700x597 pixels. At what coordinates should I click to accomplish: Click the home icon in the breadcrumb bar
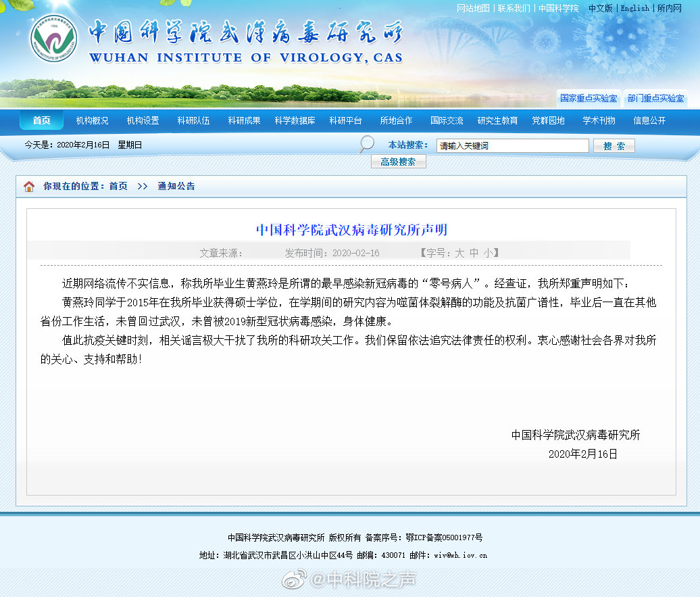tap(28, 187)
